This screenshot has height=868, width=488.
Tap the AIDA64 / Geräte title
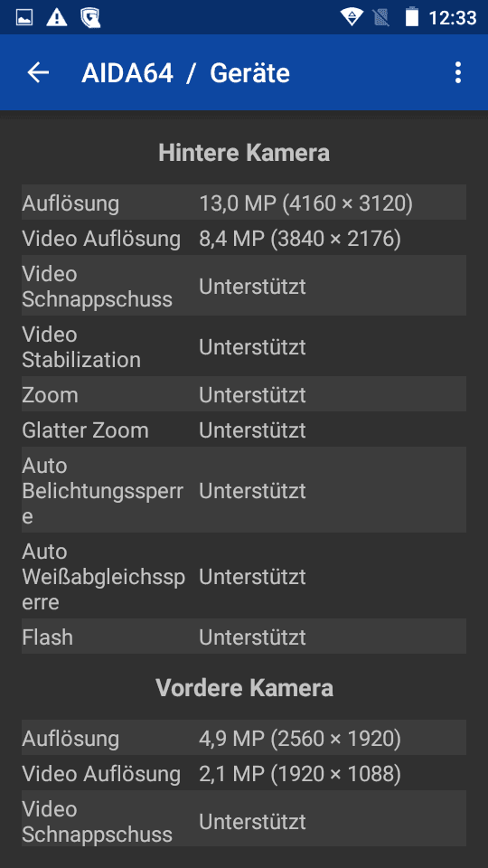click(x=185, y=73)
